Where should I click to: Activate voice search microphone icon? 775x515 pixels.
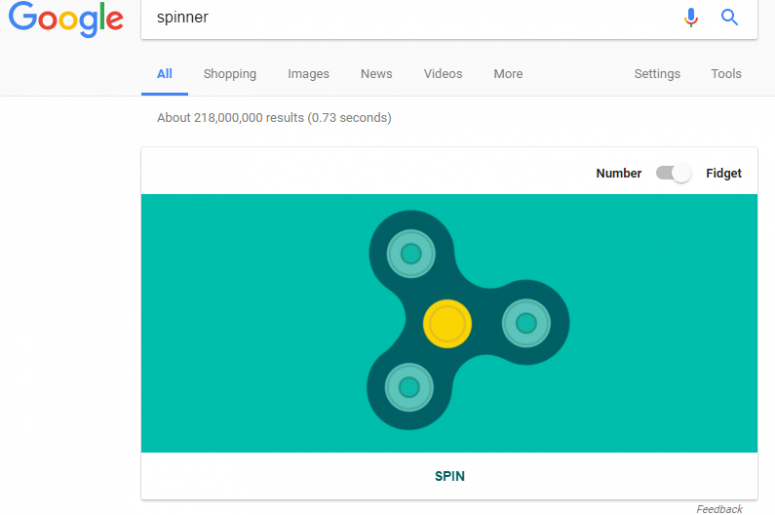[691, 17]
